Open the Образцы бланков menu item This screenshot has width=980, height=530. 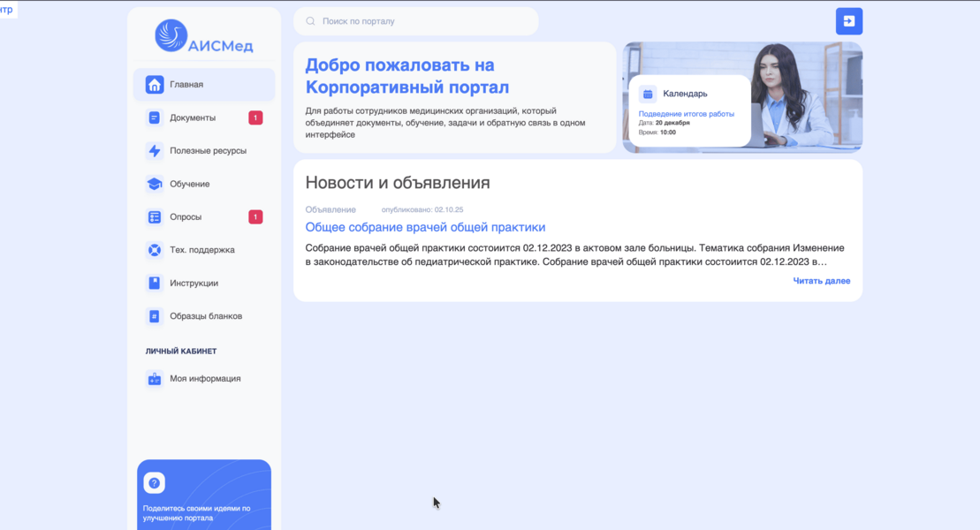(204, 316)
